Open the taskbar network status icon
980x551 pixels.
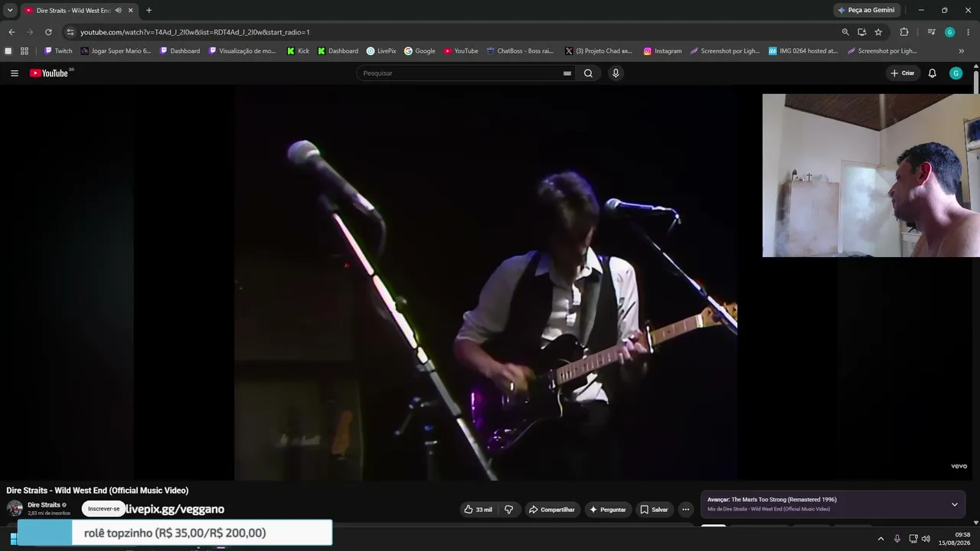click(913, 539)
